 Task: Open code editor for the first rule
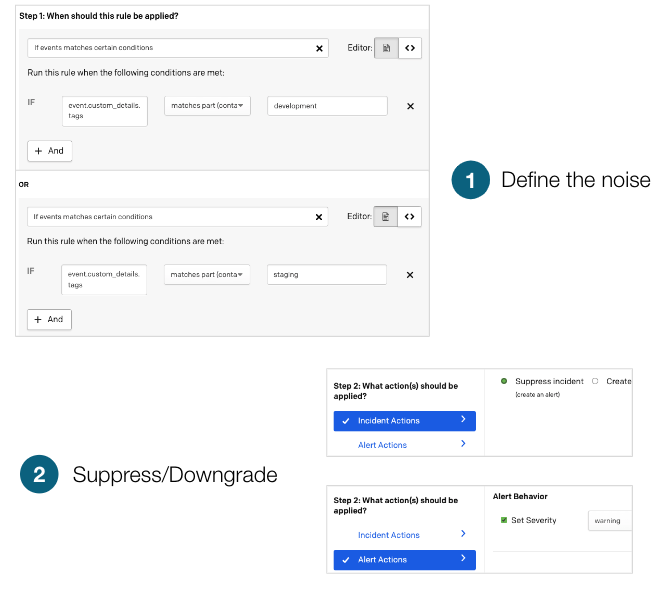click(410, 48)
